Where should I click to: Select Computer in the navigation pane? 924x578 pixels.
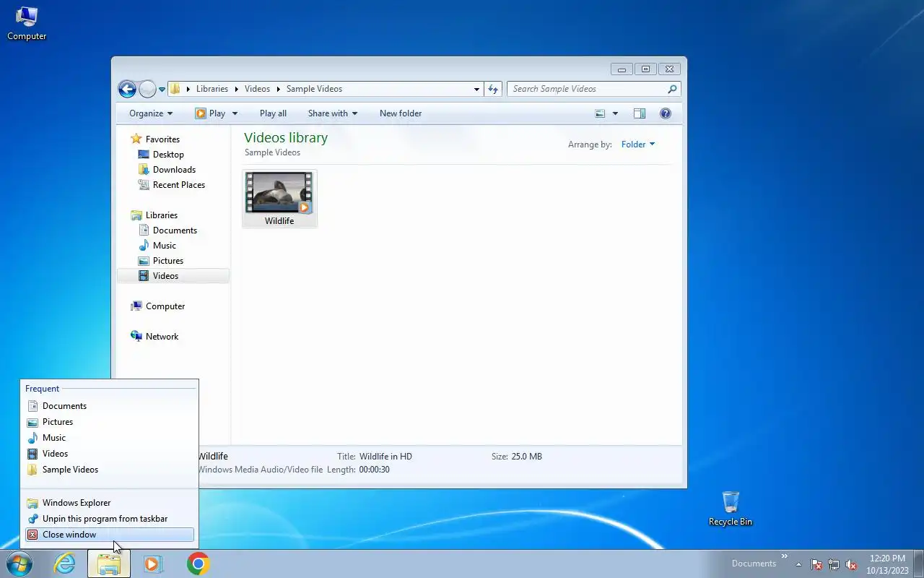(165, 306)
